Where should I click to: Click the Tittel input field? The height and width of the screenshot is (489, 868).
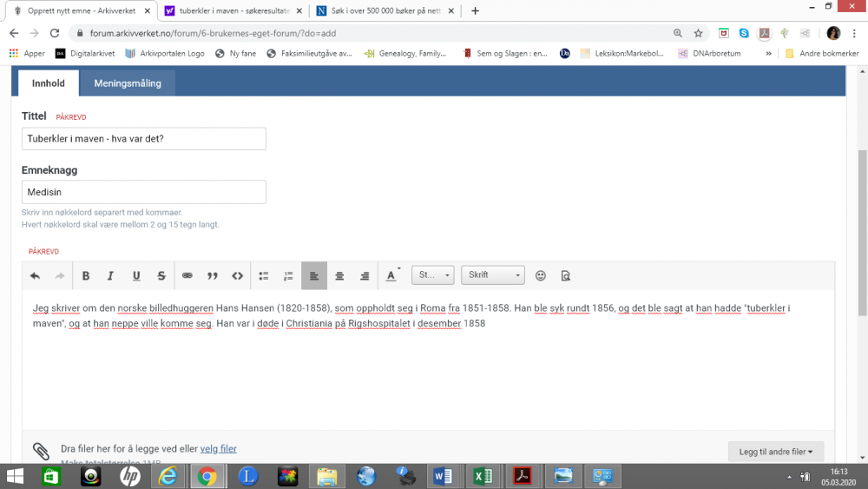click(x=144, y=139)
